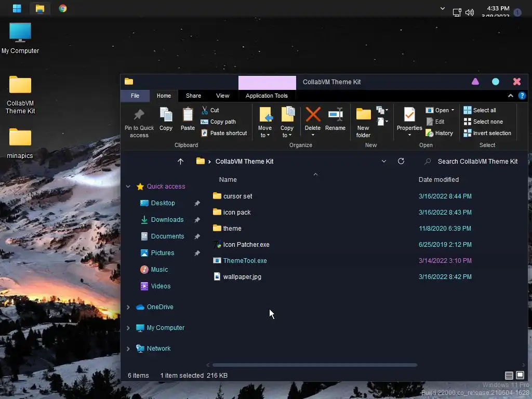Click Select none
532x399 pixels.
point(483,122)
